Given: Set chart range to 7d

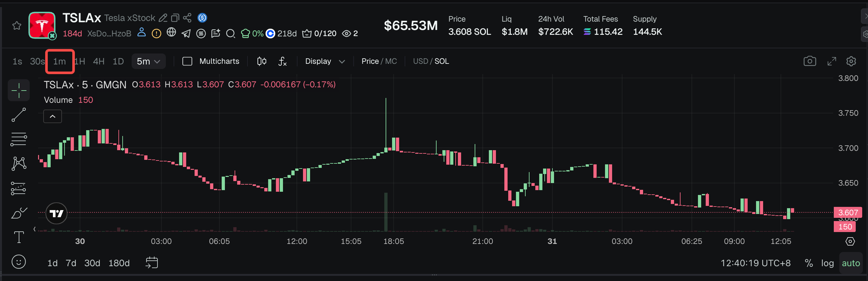Looking at the screenshot, I should point(71,263).
